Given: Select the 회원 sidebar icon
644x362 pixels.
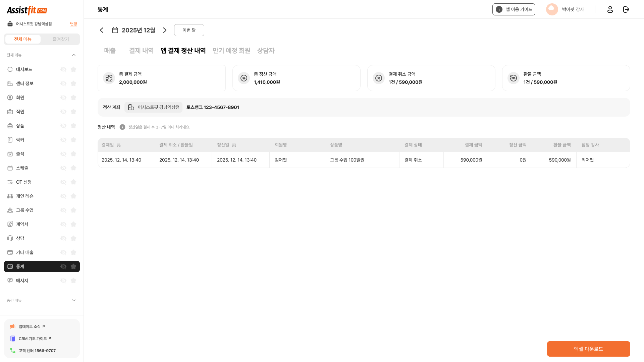Looking at the screenshot, I should (9, 98).
